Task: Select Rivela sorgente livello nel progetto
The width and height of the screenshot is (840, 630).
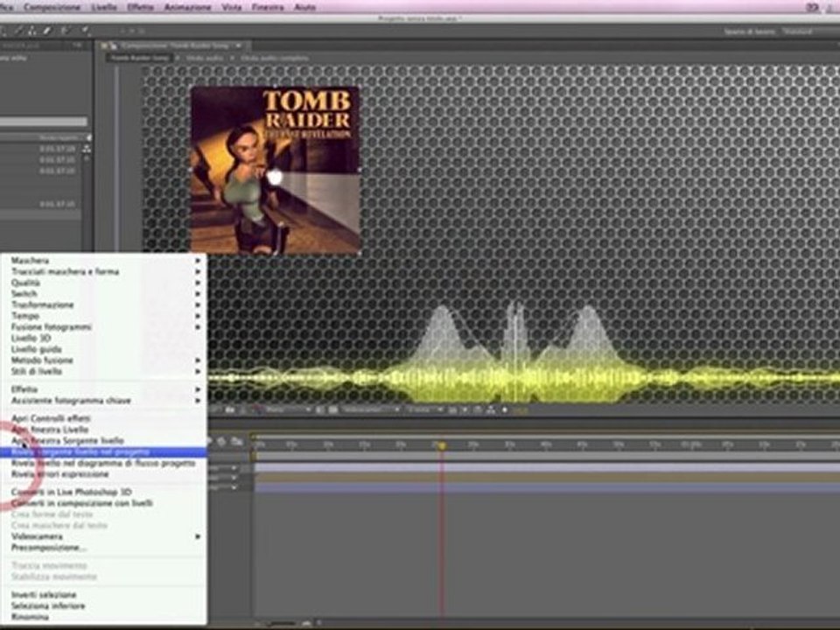Action: click(104, 452)
